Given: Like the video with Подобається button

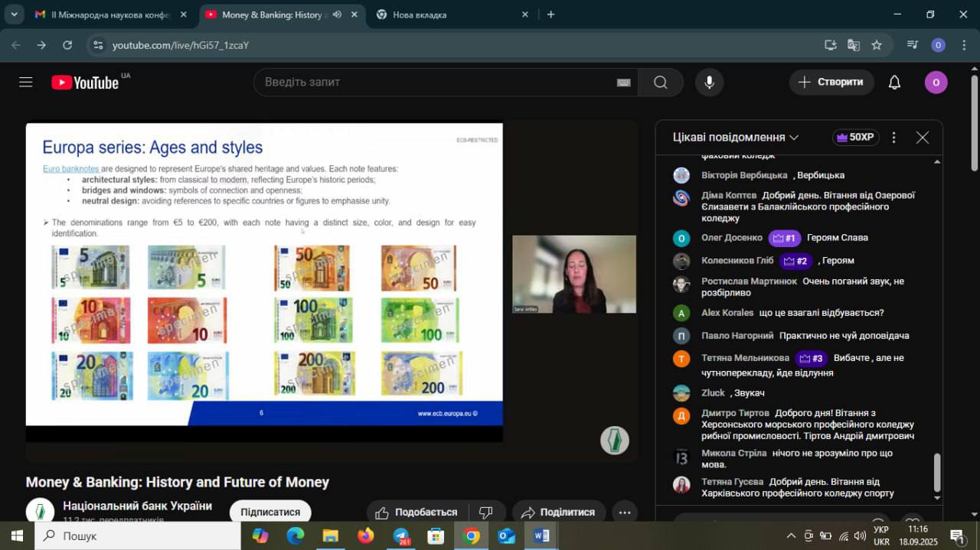Looking at the screenshot, I should 417,512.
